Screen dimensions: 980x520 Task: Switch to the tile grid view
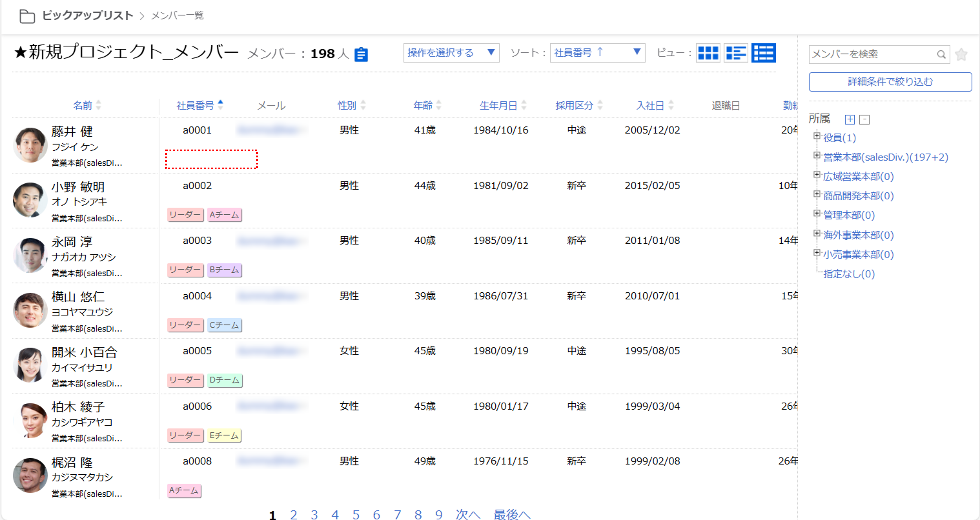click(x=708, y=53)
